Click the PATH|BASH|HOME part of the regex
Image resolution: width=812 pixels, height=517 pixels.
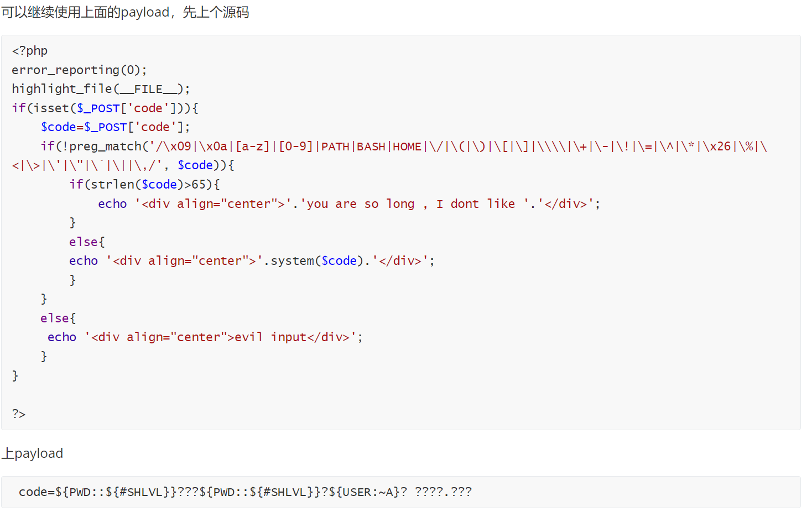point(371,147)
